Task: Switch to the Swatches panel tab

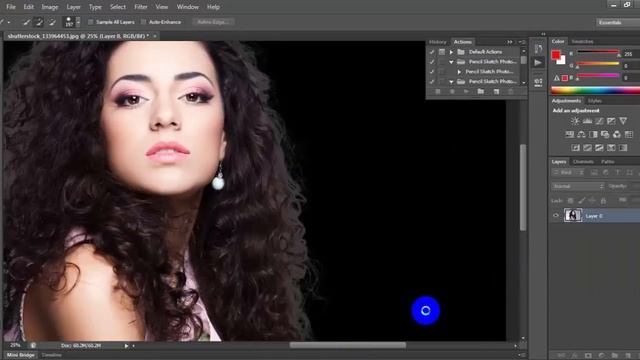Action: point(582,41)
